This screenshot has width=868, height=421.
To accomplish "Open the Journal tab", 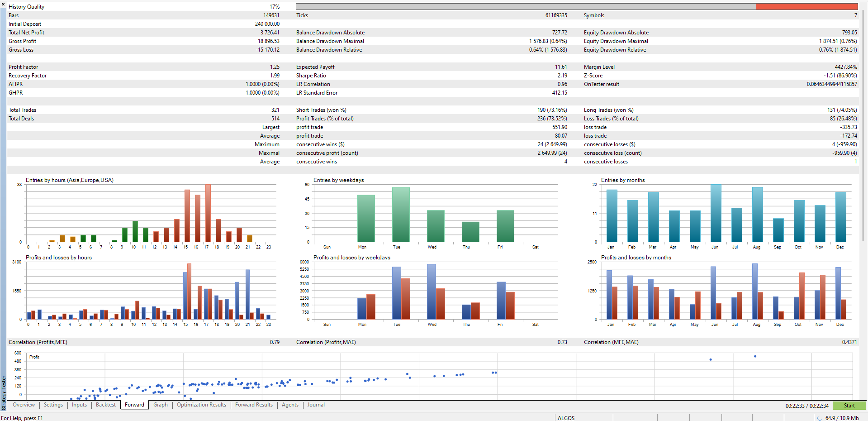I will point(316,405).
